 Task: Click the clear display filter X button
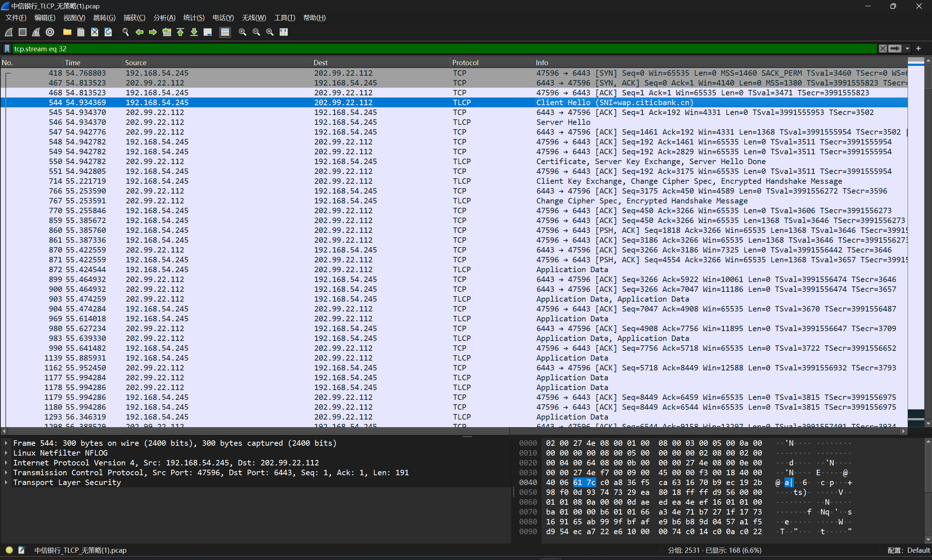pyautogui.click(x=882, y=49)
